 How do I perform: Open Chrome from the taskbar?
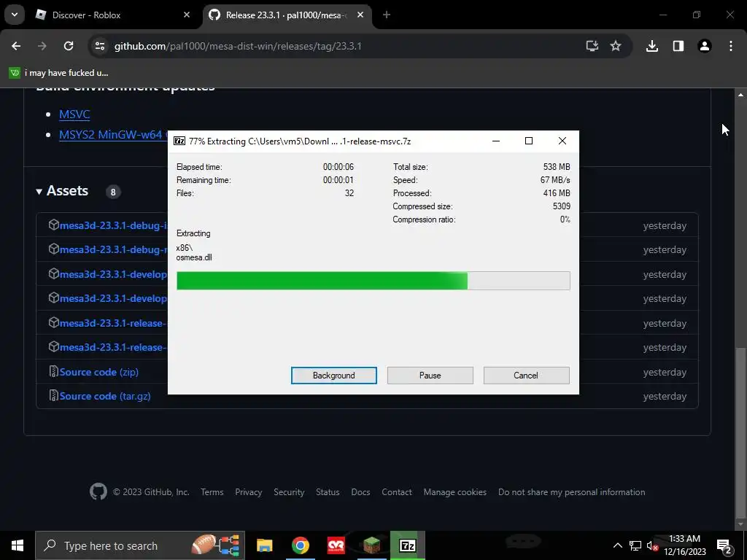click(300, 545)
